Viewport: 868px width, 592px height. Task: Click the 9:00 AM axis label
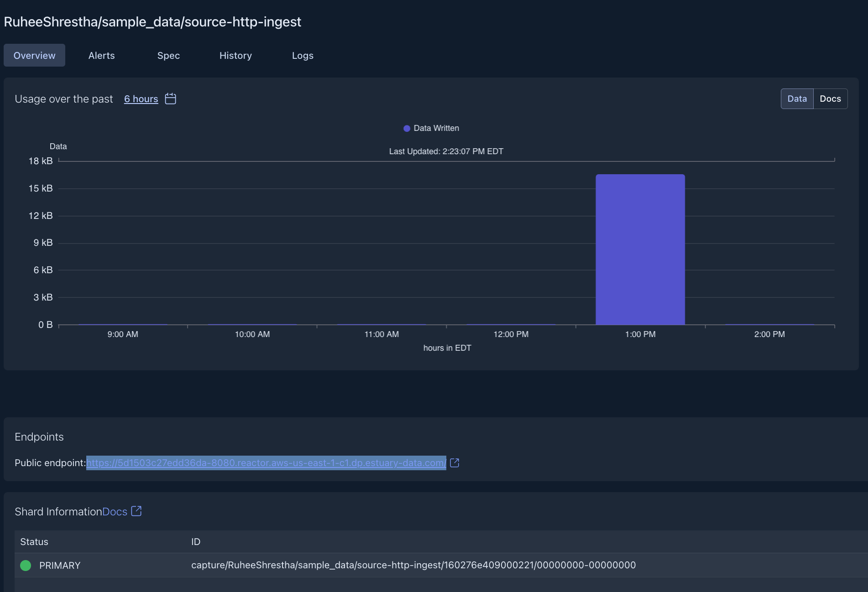coord(123,334)
